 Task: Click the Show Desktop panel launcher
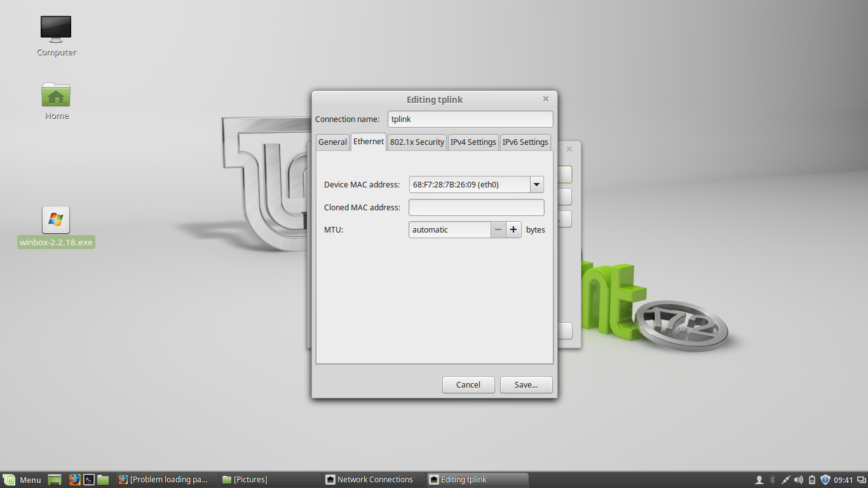click(55, 480)
